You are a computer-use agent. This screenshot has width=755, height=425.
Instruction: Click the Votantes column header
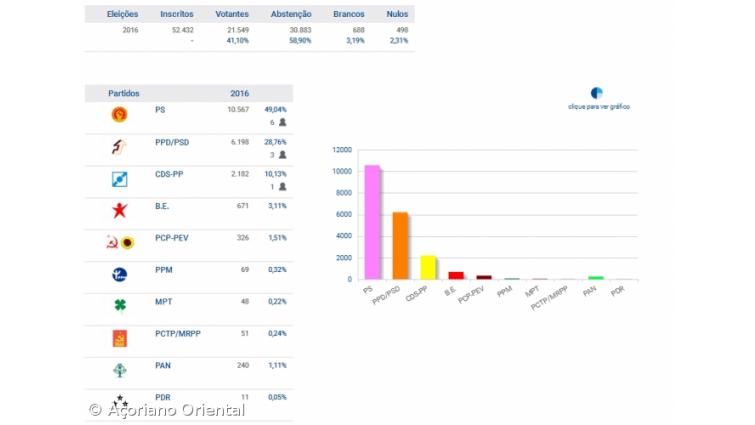[232, 14]
